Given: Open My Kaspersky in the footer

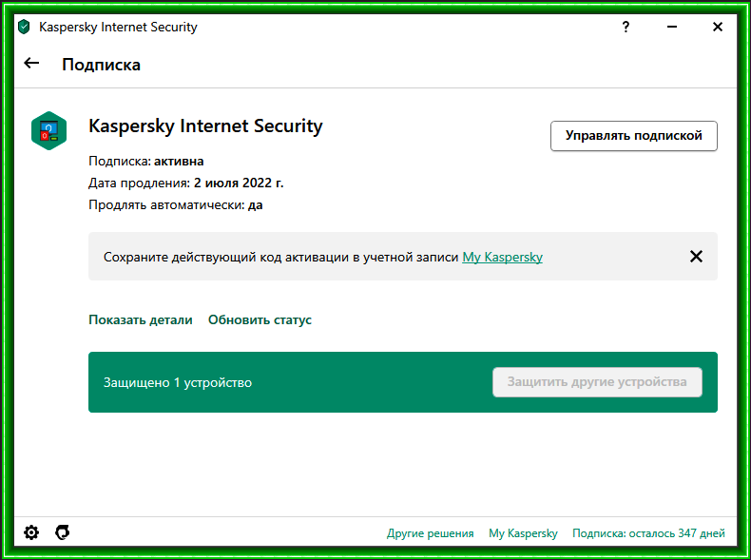Looking at the screenshot, I should [x=523, y=533].
